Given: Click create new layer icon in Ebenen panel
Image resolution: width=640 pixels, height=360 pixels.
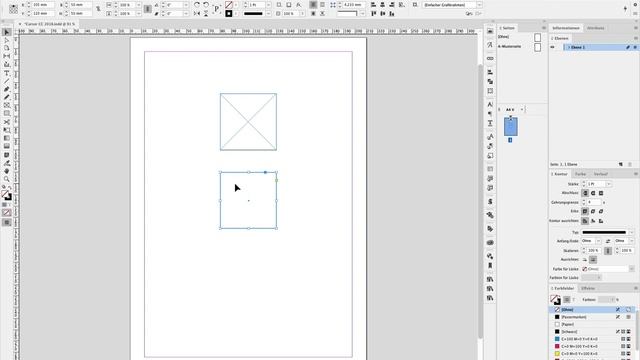Looking at the screenshot, I should (x=621, y=164).
